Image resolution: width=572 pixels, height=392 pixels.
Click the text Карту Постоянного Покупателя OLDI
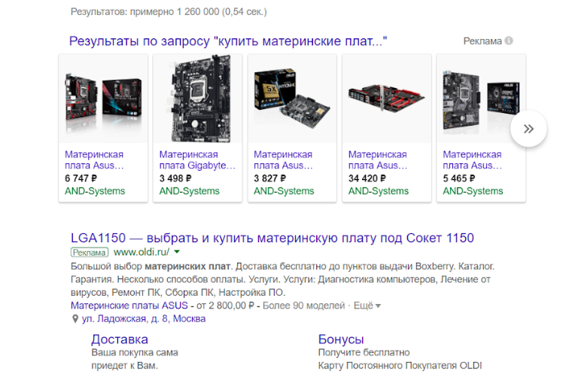pyautogui.click(x=400, y=366)
